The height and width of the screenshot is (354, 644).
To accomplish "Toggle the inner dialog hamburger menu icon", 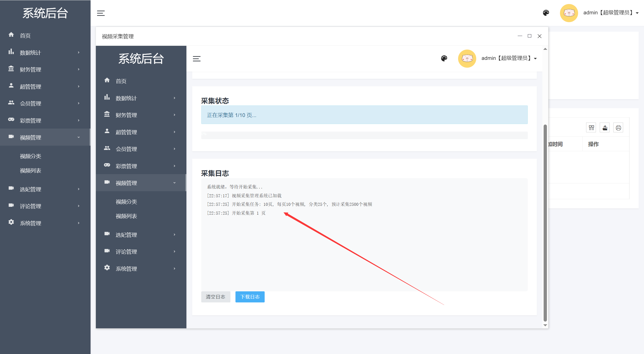I will click(x=196, y=59).
